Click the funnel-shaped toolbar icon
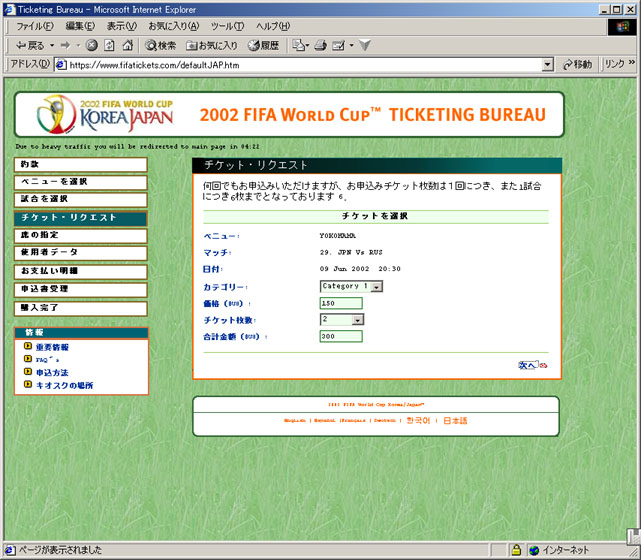This screenshot has height=560, width=641. point(365,45)
